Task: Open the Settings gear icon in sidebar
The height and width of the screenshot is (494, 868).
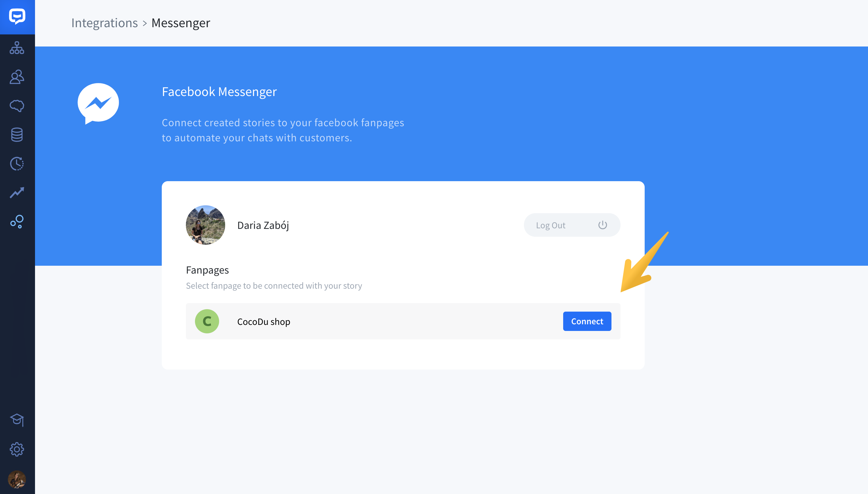Action: pos(17,449)
